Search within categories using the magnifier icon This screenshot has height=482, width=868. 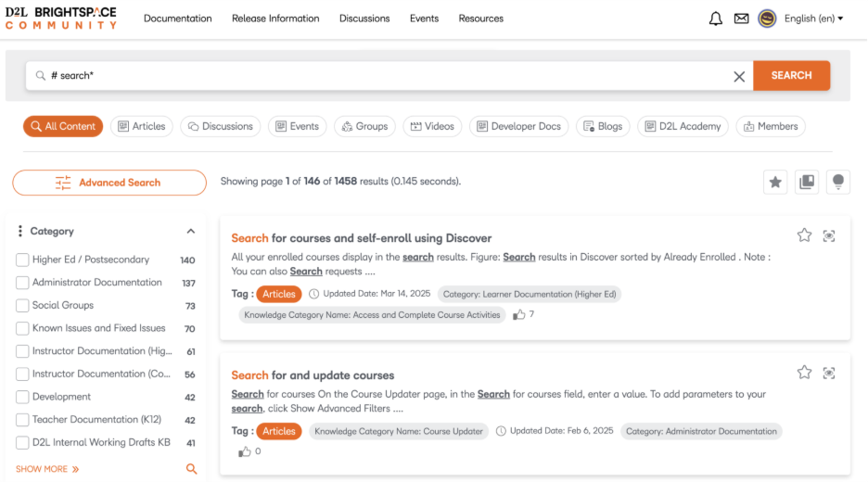click(x=192, y=469)
